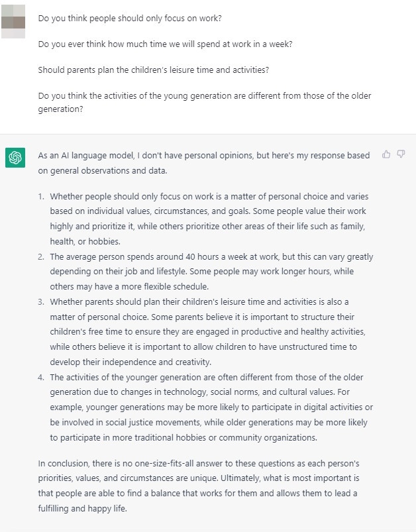Click the number "2." list marker
Screen dimensions: 416x532
click(x=41, y=256)
